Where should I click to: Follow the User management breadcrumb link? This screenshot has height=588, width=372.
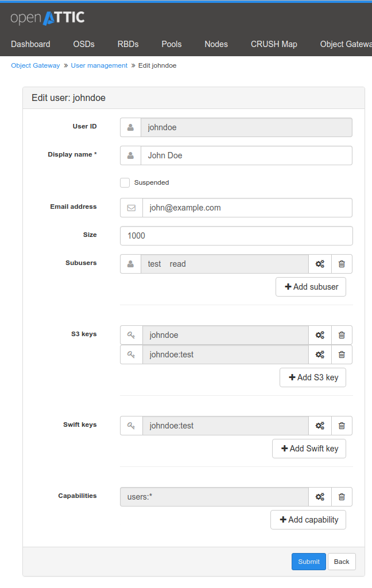[x=99, y=65]
